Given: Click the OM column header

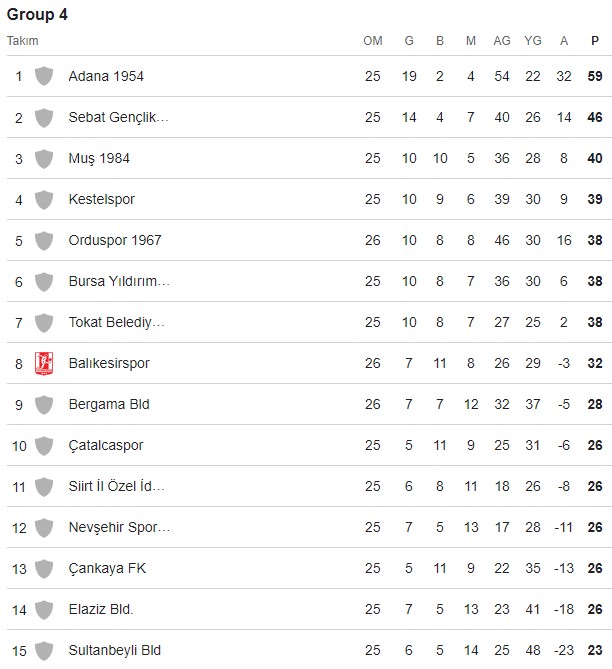Looking at the screenshot, I should (373, 41).
